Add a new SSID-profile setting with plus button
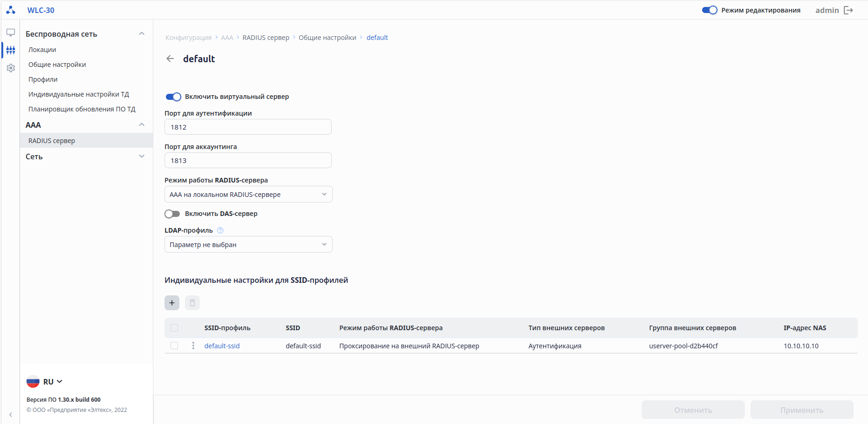This screenshot has width=868, height=424. (172, 303)
